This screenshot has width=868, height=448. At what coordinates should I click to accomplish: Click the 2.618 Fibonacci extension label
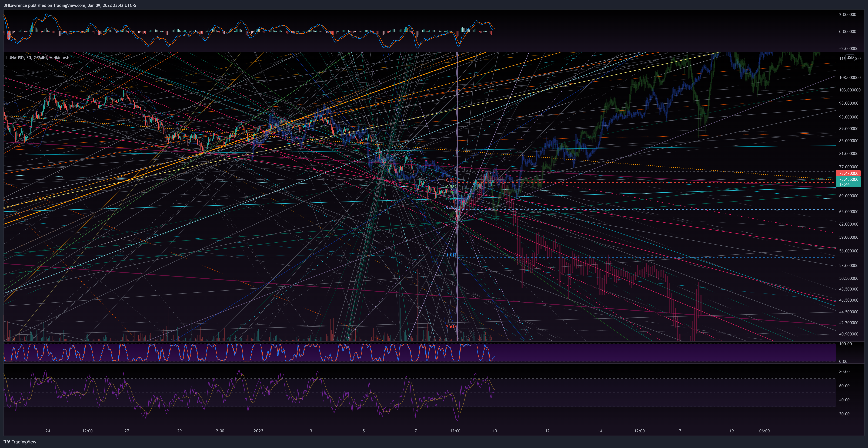click(451, 327)
